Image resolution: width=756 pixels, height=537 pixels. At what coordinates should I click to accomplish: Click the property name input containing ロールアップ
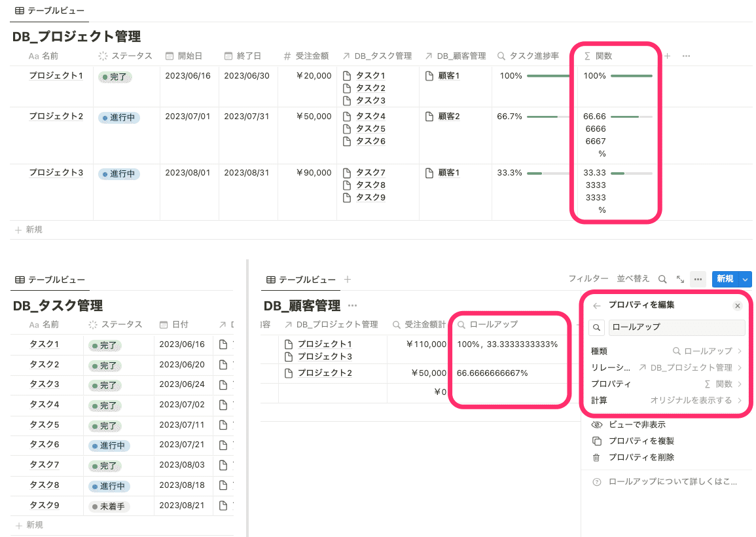pos(677,327)
